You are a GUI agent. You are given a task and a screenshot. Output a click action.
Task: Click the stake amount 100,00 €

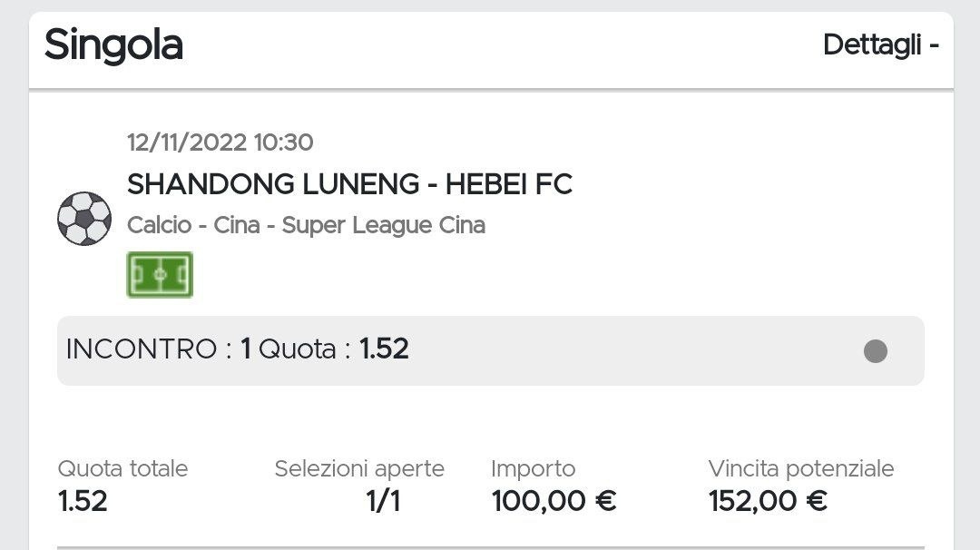click(554, 501)
